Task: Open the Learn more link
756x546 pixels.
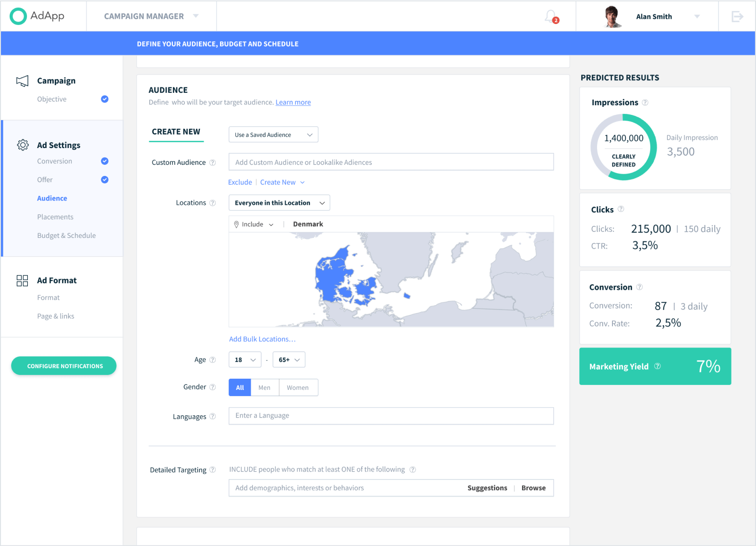Action: point(293,102)
